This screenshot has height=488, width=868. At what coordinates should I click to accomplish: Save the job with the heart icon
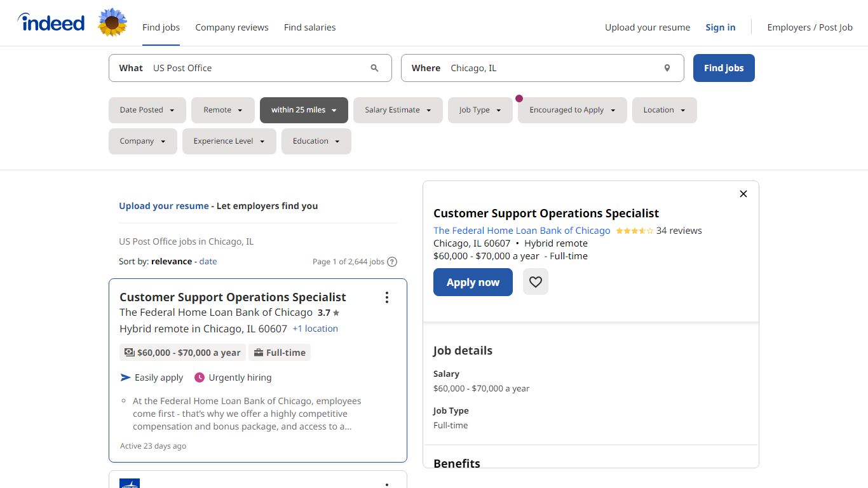(x=536, y=282)
